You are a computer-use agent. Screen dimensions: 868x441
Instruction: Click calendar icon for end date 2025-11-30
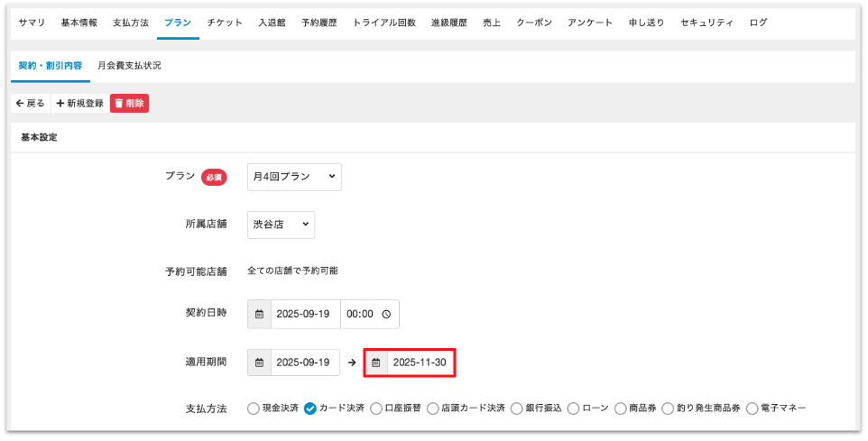pos(376,363)
